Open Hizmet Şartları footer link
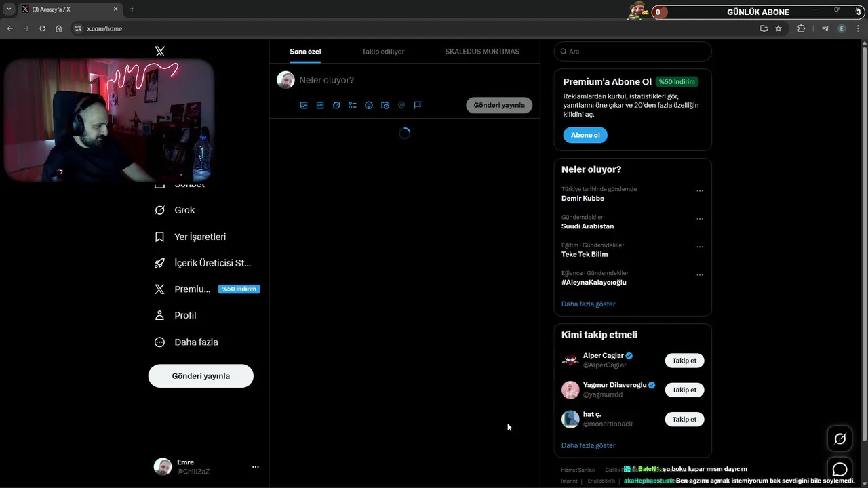This screenshot has height=488, width=868. pos(578,470)
